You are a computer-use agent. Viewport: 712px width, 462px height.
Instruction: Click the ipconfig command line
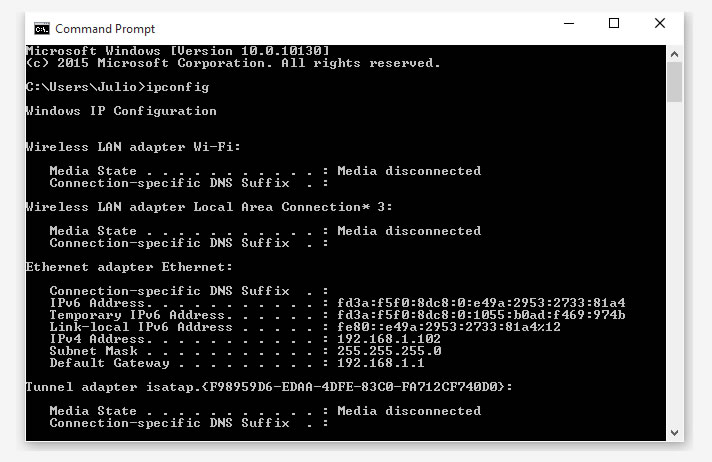(x=118, y=87)
